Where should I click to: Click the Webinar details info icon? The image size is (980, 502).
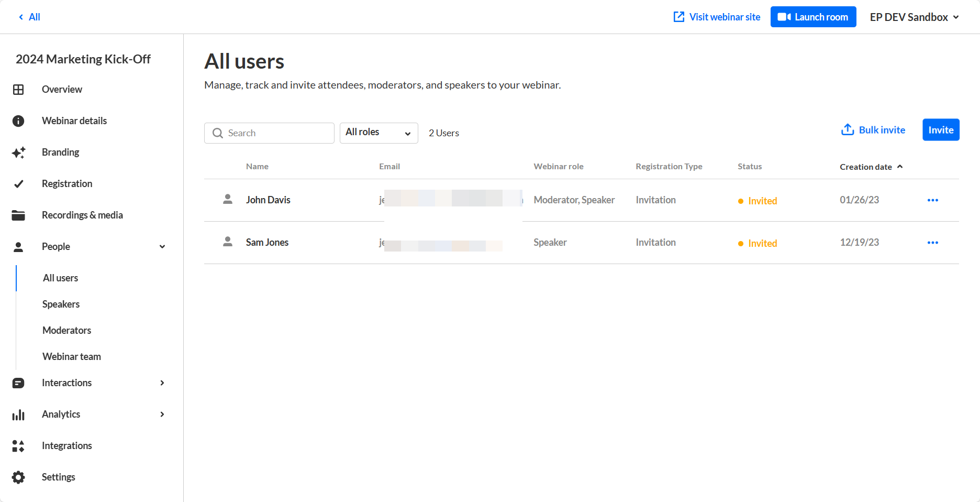tap(18, 121)
